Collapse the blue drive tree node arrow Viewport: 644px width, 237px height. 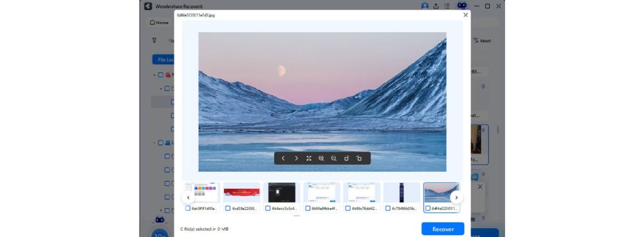coord(155,143)
